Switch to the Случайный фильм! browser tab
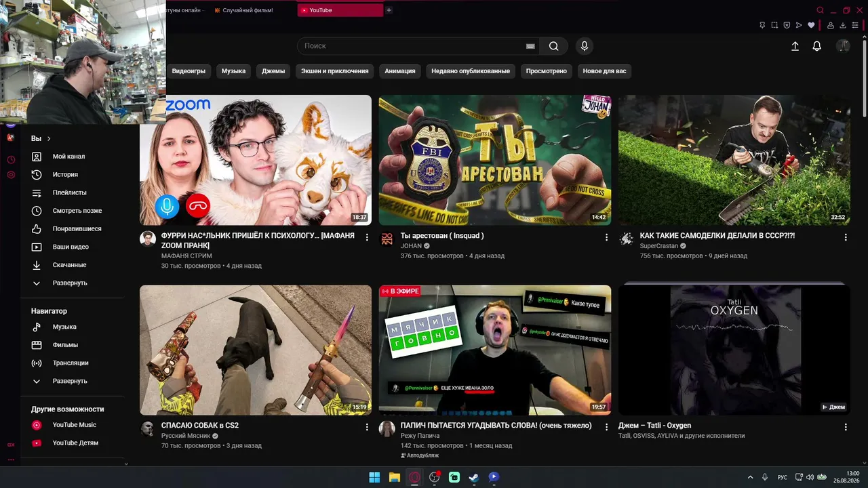868x488 pixels. point(248,10)
